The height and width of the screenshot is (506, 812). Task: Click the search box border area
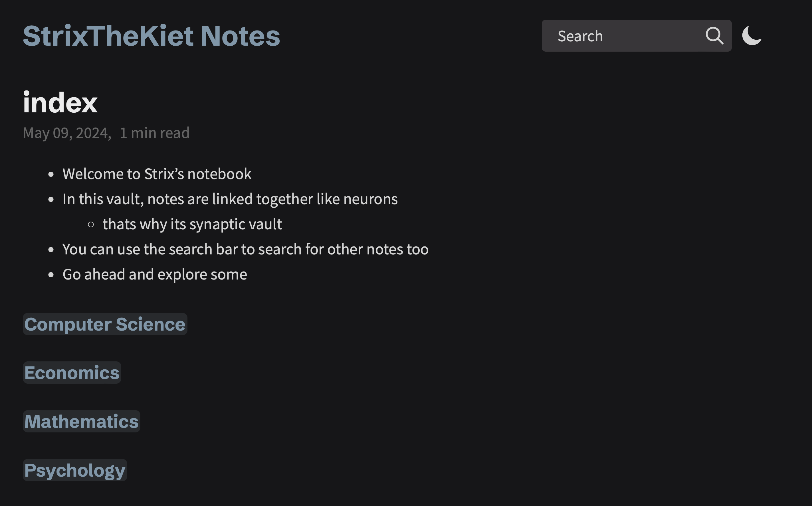pos(636,21)
